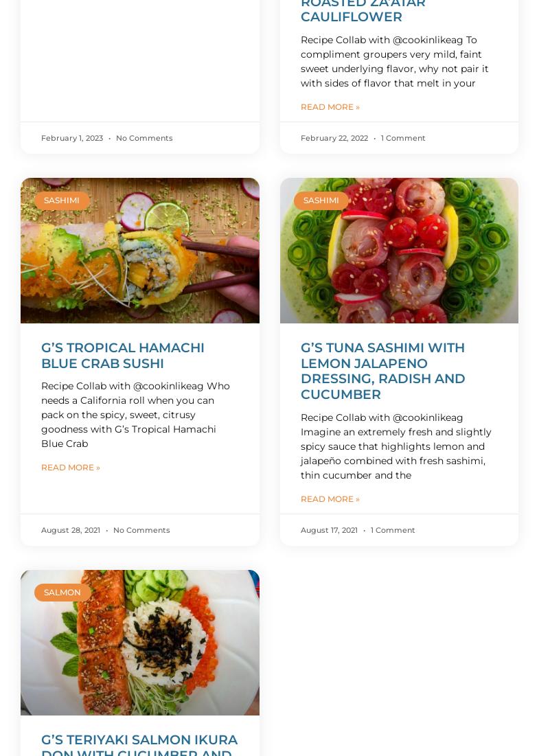The height and width of the screenshot is (756, 539).
Task: Click the August 17, 2021 date text
Action: click(x=329, y=530)
